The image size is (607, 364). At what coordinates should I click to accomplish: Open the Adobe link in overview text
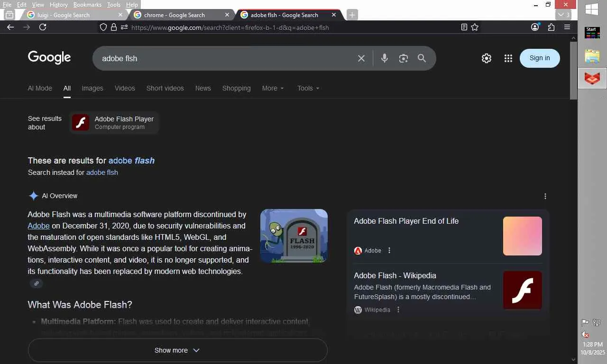pyautogui.click(x=38, y=226)
